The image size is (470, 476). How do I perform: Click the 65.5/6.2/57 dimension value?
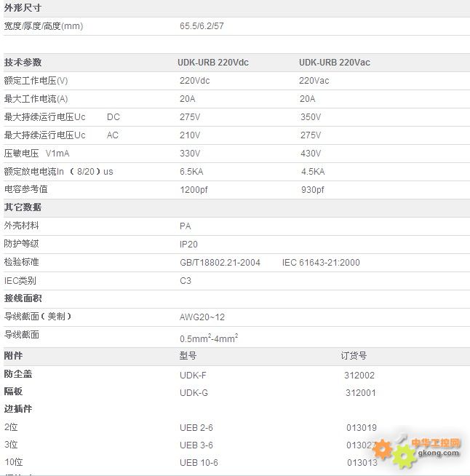click(x=202, y=26)
